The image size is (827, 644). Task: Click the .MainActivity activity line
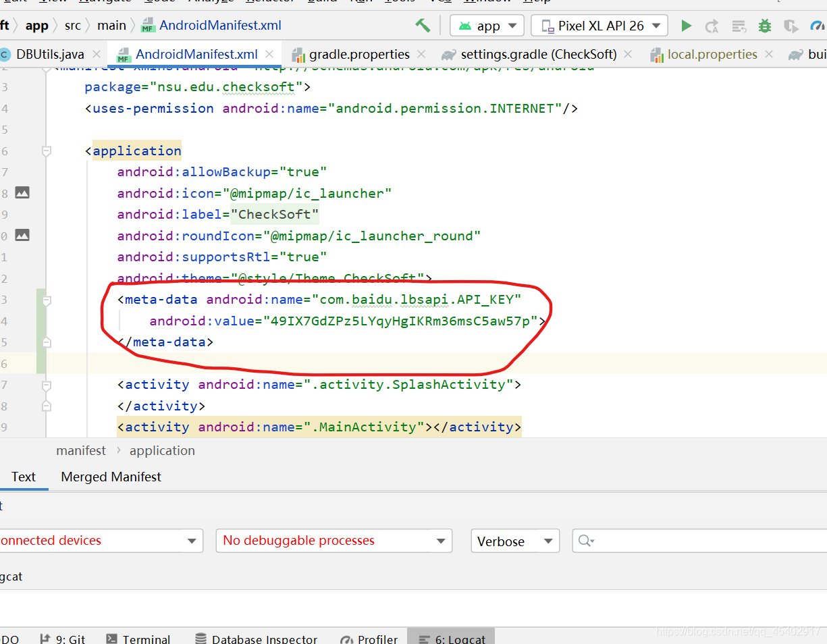[319, 427]
